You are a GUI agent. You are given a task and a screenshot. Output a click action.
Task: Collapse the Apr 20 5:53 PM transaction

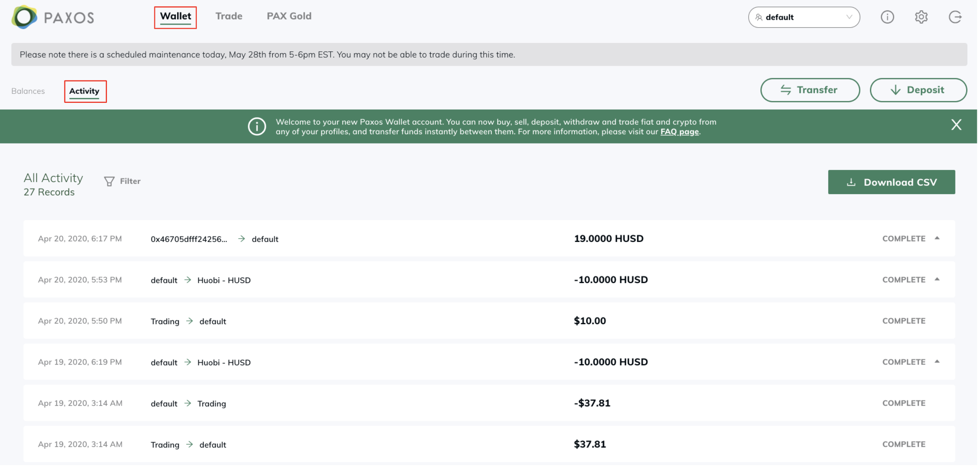(937, 280)
